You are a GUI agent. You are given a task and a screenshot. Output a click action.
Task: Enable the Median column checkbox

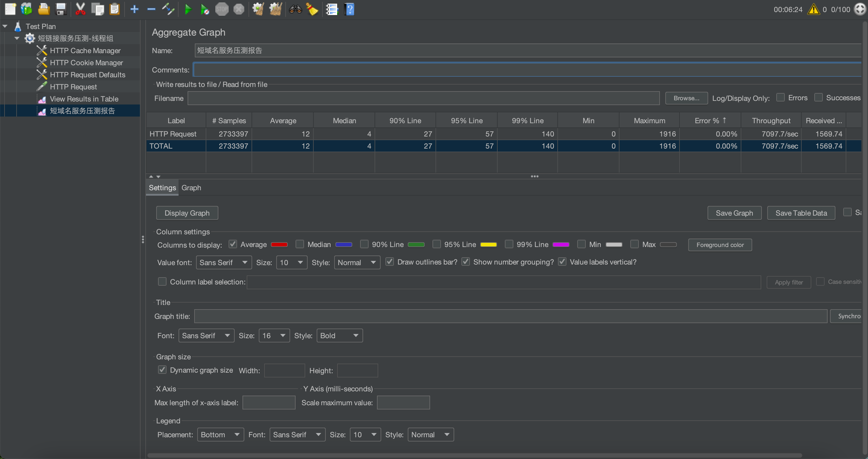(x=299, y=244)
